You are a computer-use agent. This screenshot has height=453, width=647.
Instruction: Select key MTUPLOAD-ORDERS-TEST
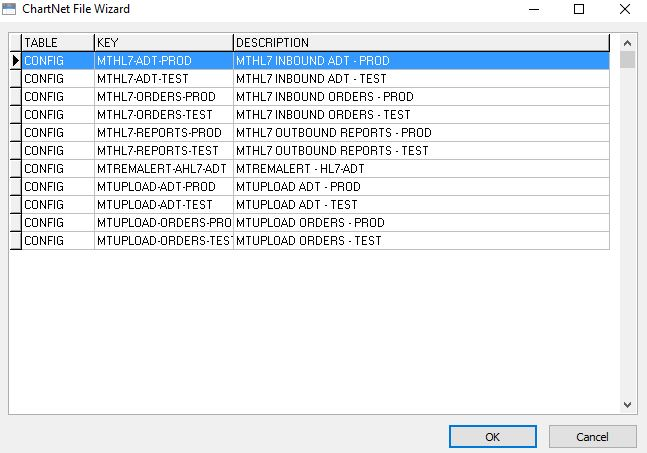(x=164, y=241)
